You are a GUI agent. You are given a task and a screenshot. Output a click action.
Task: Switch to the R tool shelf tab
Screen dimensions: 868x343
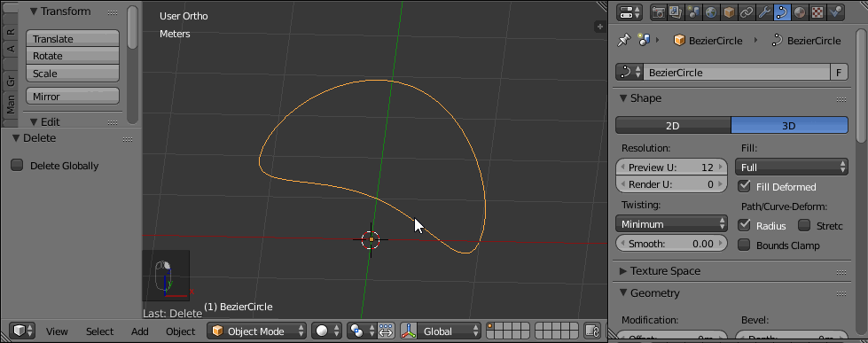[x=10, y=32]
